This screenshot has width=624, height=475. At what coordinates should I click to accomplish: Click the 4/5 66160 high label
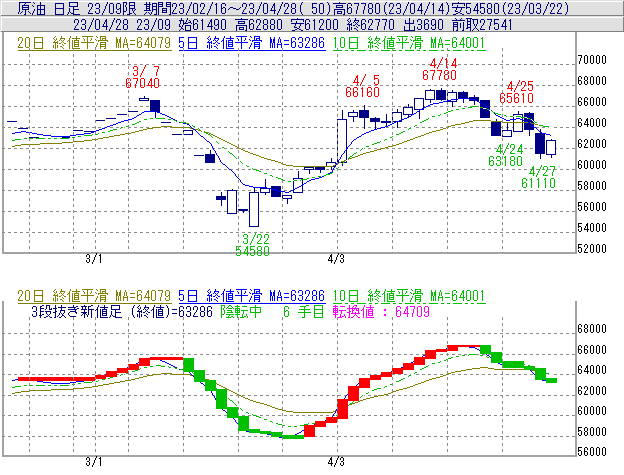click(x=363, y=86)
